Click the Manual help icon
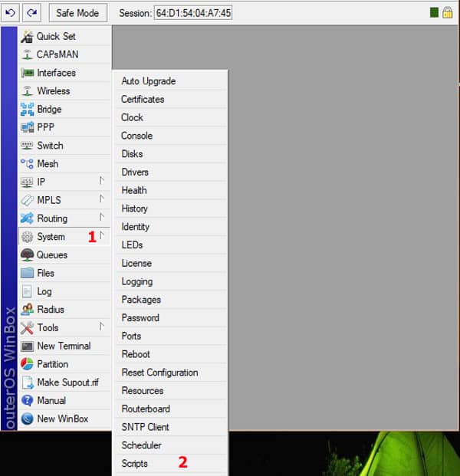This screenshot has width=460, height=476. click(x=27, y=400)
